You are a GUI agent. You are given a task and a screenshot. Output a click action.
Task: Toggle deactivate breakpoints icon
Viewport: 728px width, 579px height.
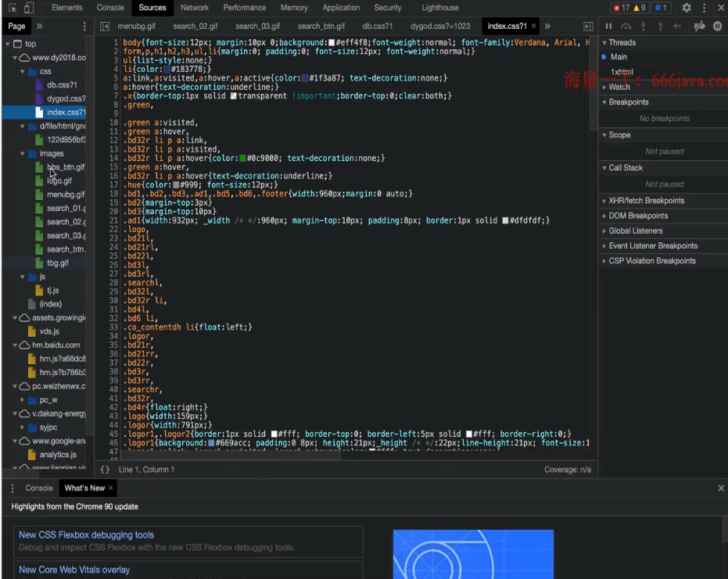[x=699, y=27]
